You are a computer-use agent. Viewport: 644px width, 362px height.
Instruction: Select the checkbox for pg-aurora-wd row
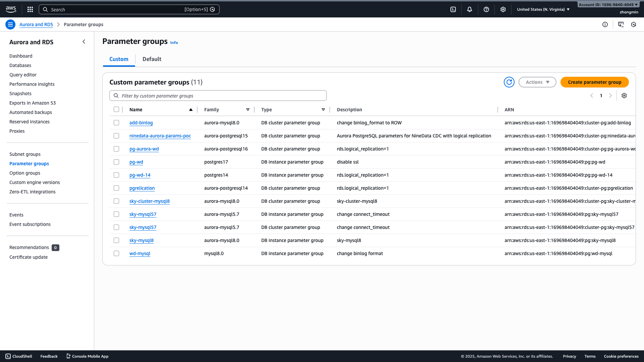click(116, 149)
